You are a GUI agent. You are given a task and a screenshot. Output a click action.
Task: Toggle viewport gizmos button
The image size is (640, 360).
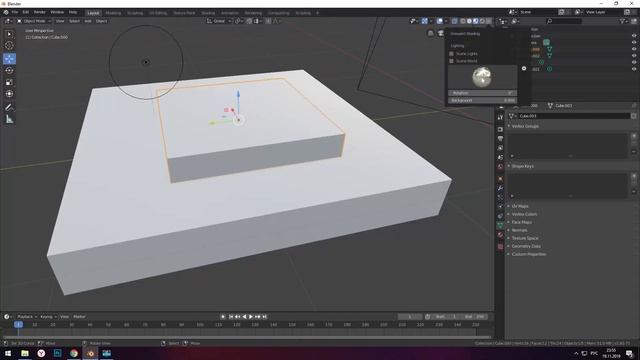424,21
